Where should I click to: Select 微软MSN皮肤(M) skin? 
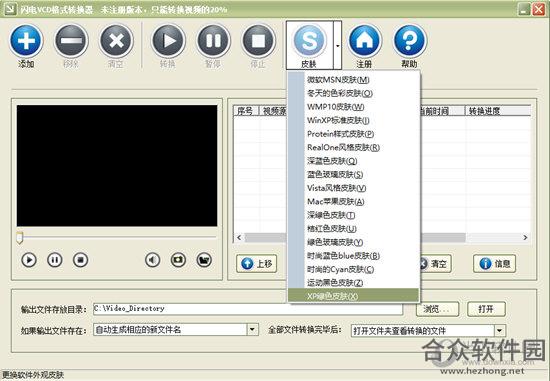354,80
